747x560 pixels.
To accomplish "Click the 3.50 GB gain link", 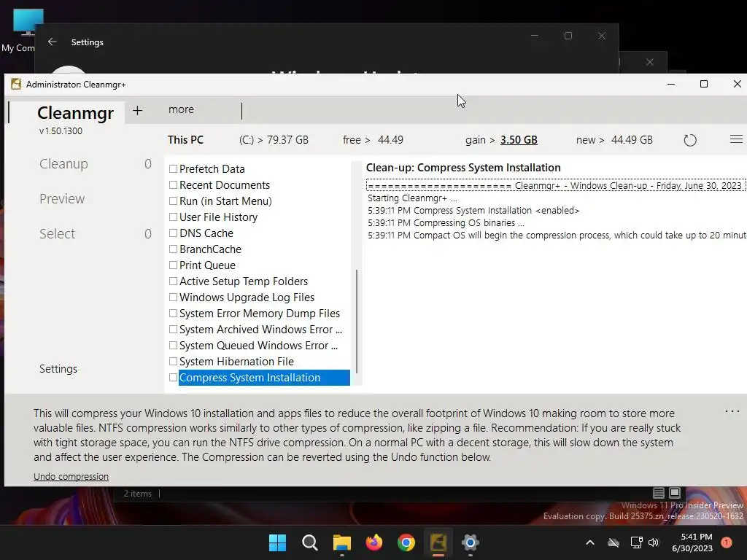I will pos(519,140).
